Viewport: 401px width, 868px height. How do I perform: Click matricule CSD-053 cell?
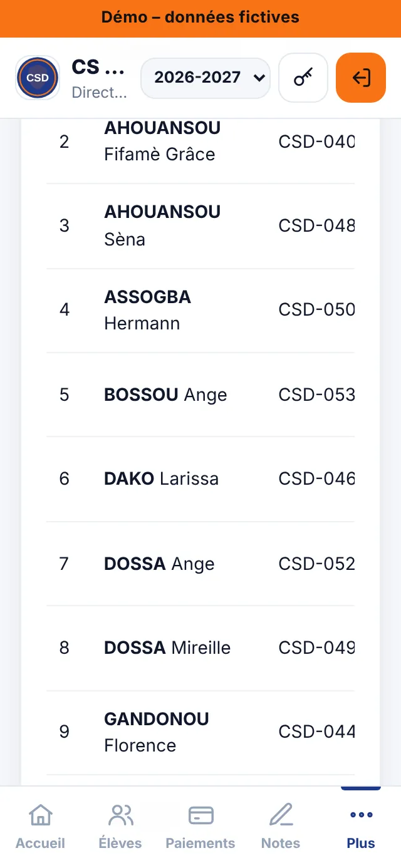316,395
